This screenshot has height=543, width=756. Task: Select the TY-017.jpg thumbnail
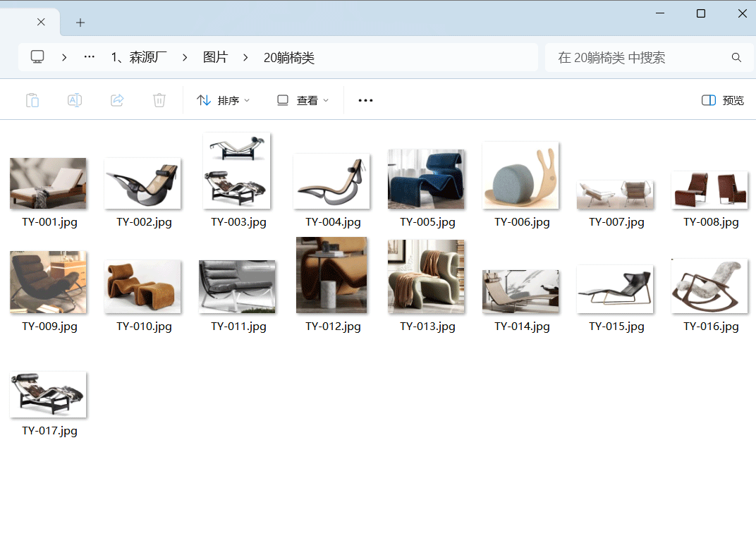coord(48,394)
